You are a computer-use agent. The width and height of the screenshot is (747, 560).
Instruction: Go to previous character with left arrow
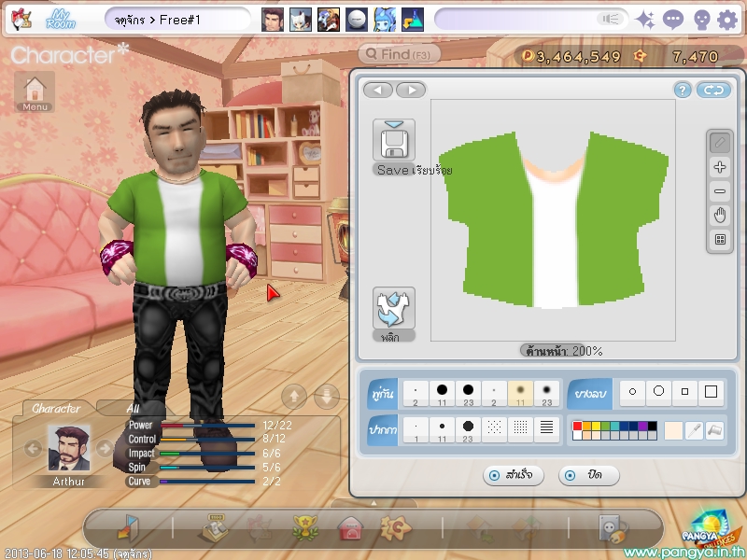click(x=33, y=448)
